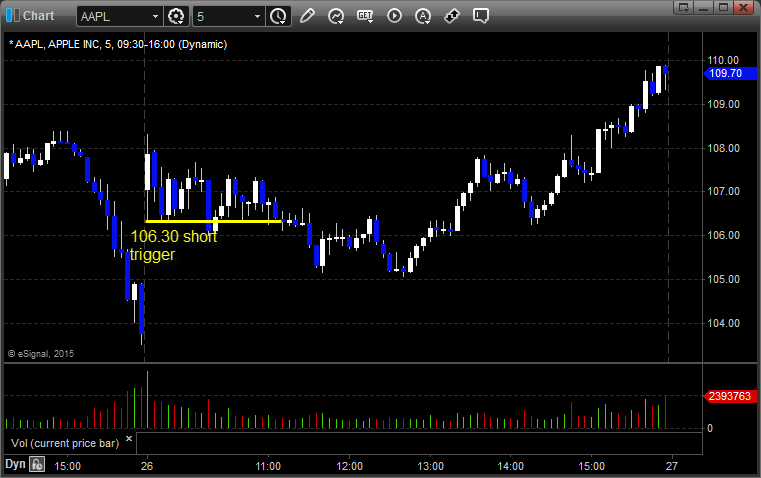Click the blue Chart window link icon
Screen dimensions: 761x478
point(13,15)
